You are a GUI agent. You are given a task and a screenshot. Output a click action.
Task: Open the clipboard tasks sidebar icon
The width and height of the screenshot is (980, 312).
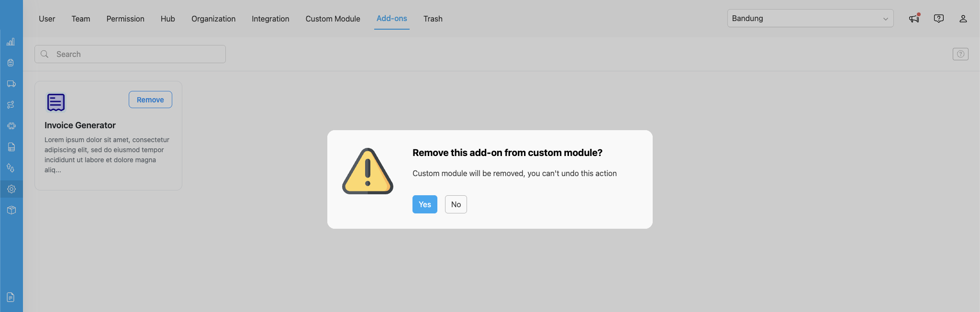point(11,63)
